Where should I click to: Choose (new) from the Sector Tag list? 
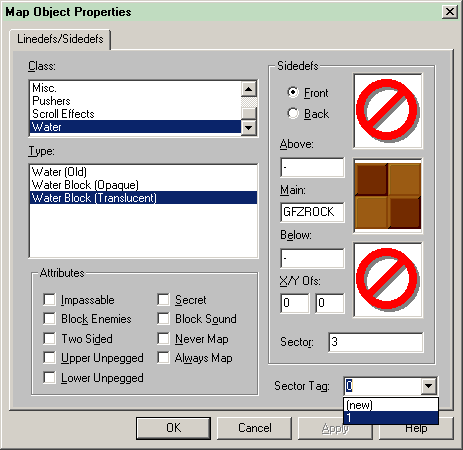391,405
